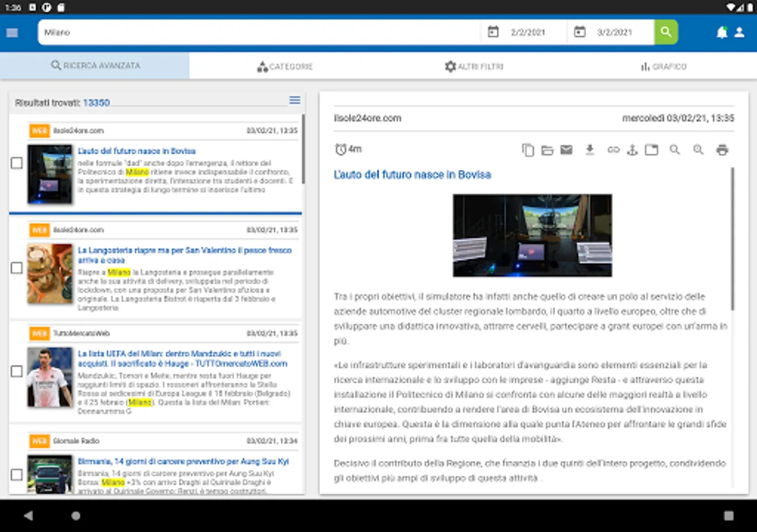Click the WEB badge on the Giornale Radio result
757x532 pixels.
pos(39,441)
